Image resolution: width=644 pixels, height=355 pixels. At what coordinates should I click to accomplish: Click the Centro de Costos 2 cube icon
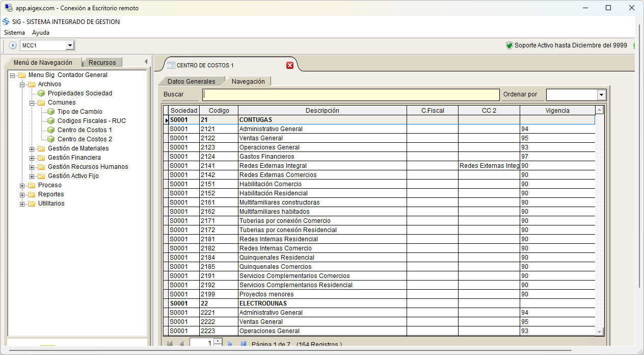(x=51, y=139)
